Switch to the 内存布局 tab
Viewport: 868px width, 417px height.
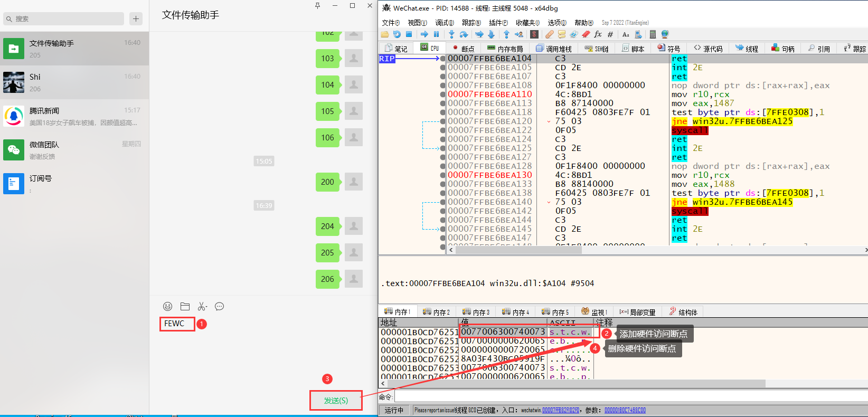point(505,49)
